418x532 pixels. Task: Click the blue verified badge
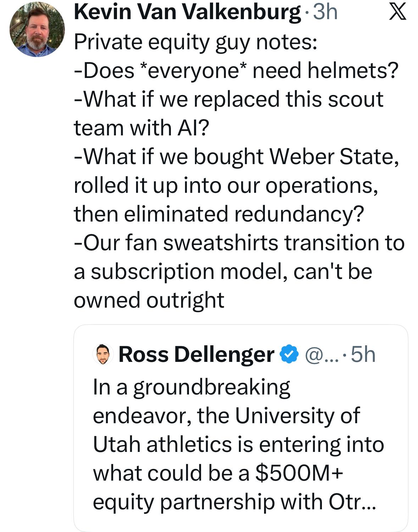pos(290,354)
